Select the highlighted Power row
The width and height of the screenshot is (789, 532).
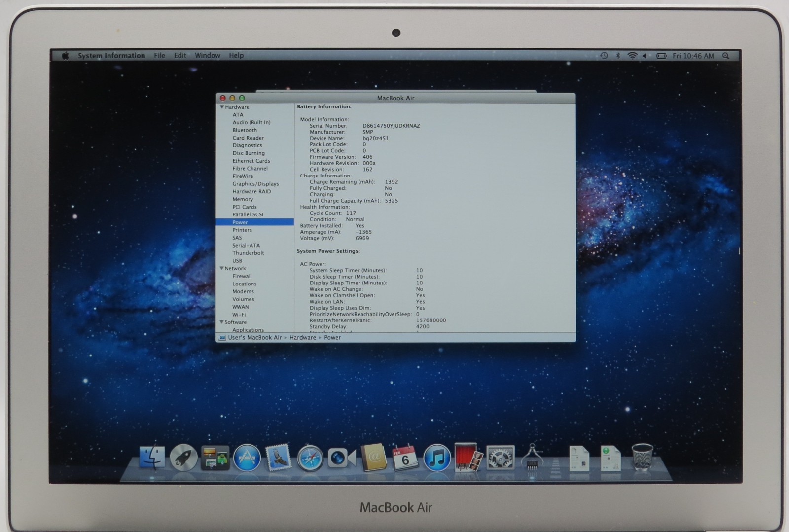(x=254, y=222)
